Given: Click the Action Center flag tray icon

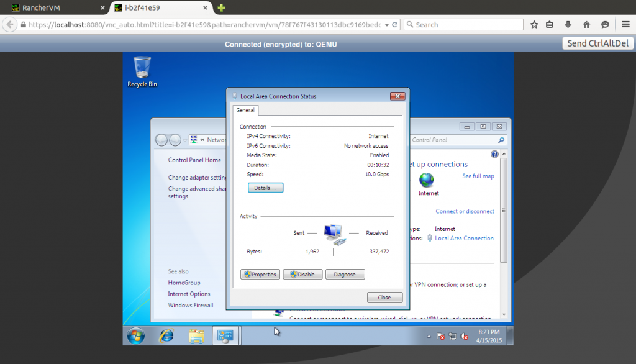Looking at the screenshot, I should click(441, 336).
